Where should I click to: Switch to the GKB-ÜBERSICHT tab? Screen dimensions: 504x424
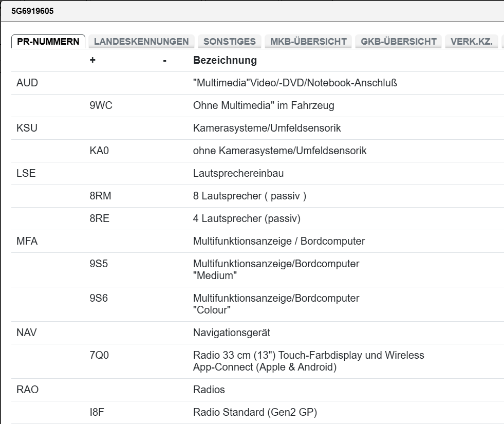[x=399, y=42]
